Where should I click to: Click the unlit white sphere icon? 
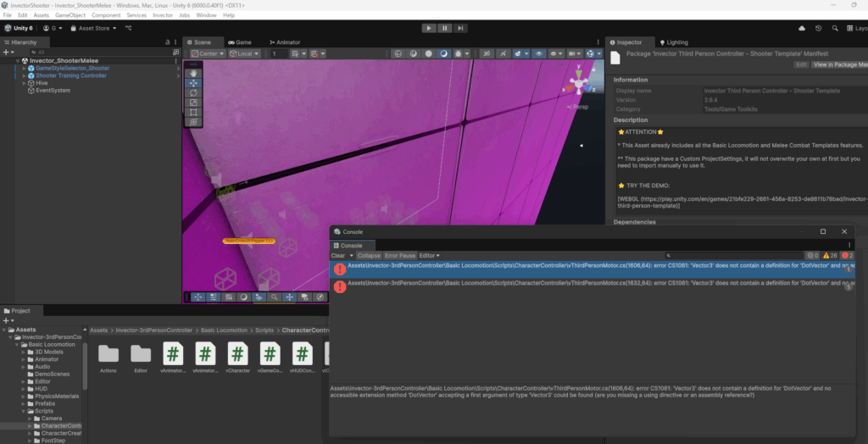[428, 53]
